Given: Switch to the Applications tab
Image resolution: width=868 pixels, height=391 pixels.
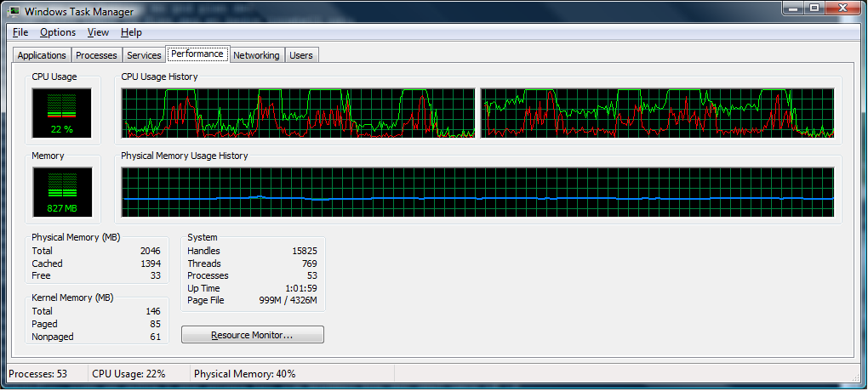Looking at the screenshot, I should coord(42,55).
